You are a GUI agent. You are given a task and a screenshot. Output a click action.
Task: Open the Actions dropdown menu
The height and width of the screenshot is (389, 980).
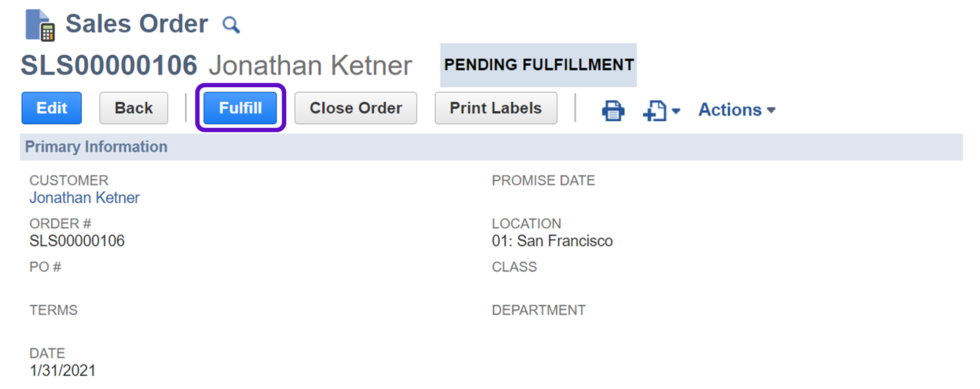[737, 109]
